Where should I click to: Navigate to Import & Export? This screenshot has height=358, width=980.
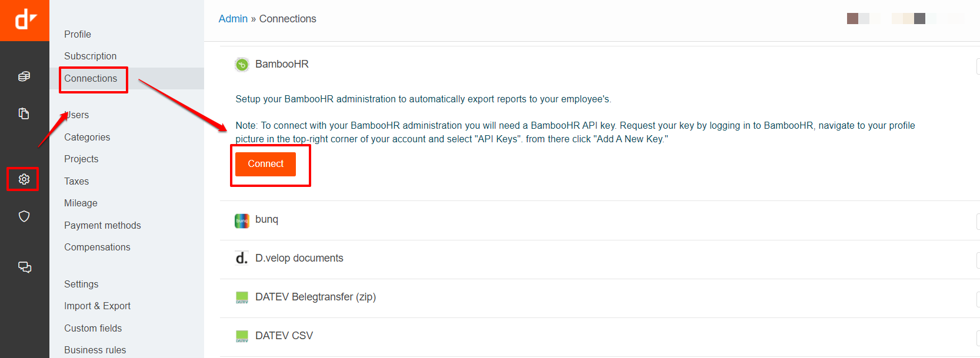[x=97, y=306]
